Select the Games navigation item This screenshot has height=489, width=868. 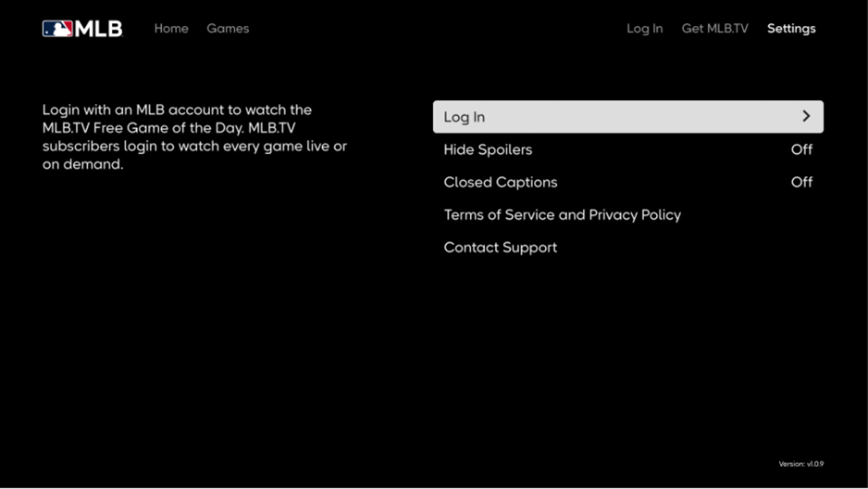[228, 28]
